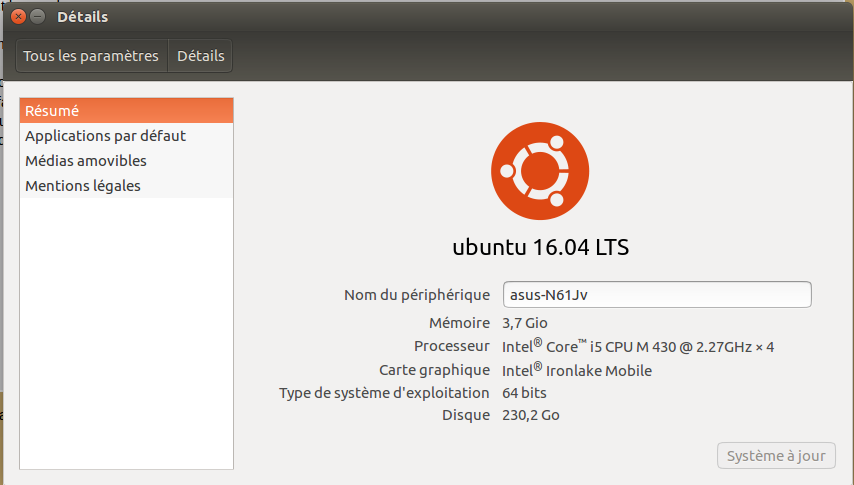Viewport: 854px width, 485px height.
Task: Click the Disque label
Action: pos(466,415)
